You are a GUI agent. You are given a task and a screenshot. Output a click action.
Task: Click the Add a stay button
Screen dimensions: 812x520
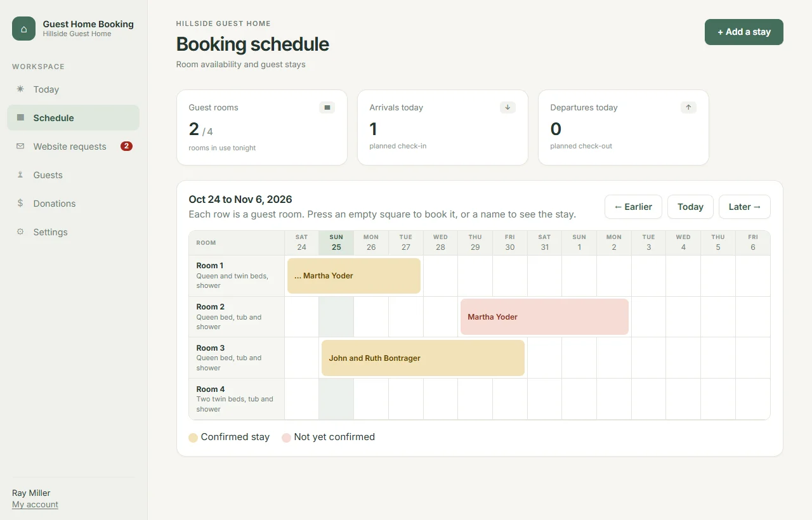pyautogui.click(x=744, y=32)
